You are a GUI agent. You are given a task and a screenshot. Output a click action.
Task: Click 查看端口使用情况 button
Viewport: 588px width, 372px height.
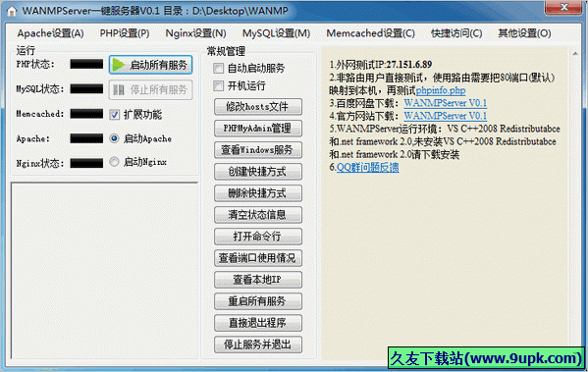(x=258, y=258)
